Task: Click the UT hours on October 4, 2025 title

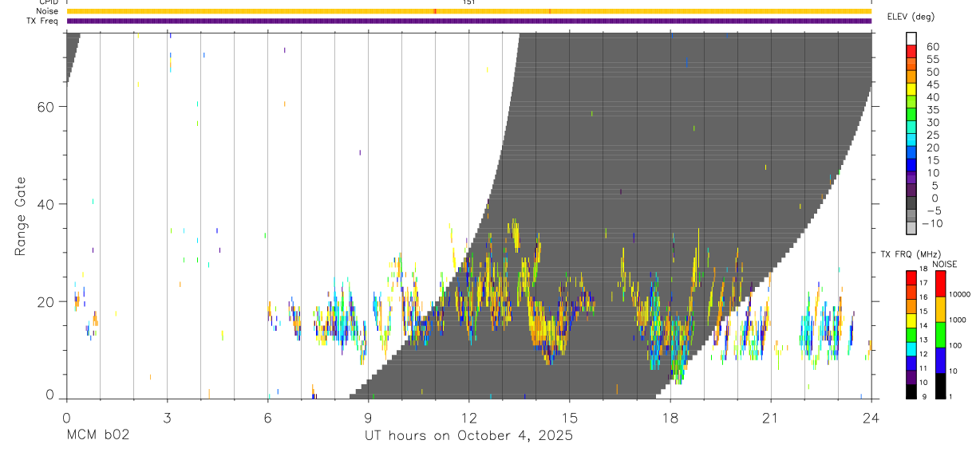Action: tap(468, 436)
